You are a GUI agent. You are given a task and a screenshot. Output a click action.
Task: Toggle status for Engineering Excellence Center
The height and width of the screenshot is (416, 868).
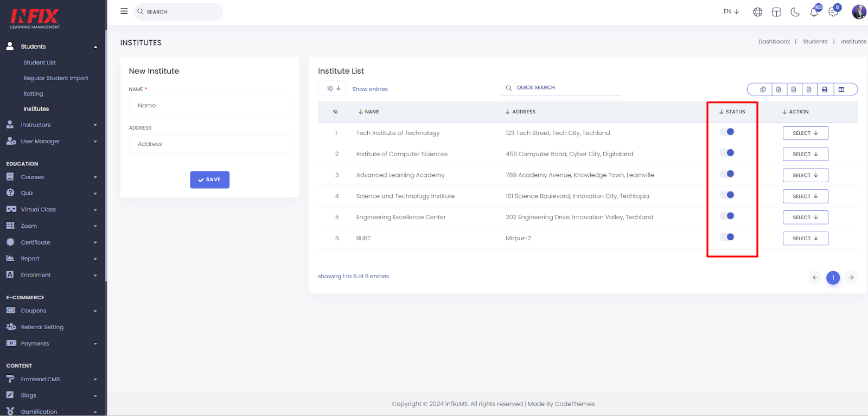tap(726, 216)
